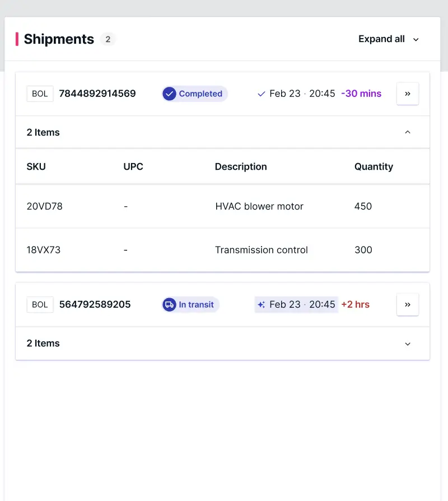The width and height of the screenshot is (448, 501).
Task: Collapse the 2 Items list of BOL 7844892914569
Action: pyautogui.click(x=408, y=132)
